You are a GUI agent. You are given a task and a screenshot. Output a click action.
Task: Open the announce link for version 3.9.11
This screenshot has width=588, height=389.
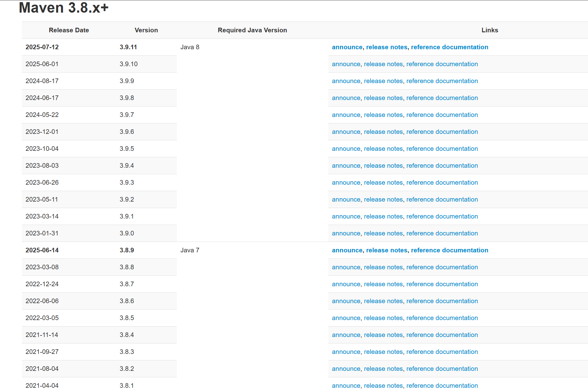point(347,47)
